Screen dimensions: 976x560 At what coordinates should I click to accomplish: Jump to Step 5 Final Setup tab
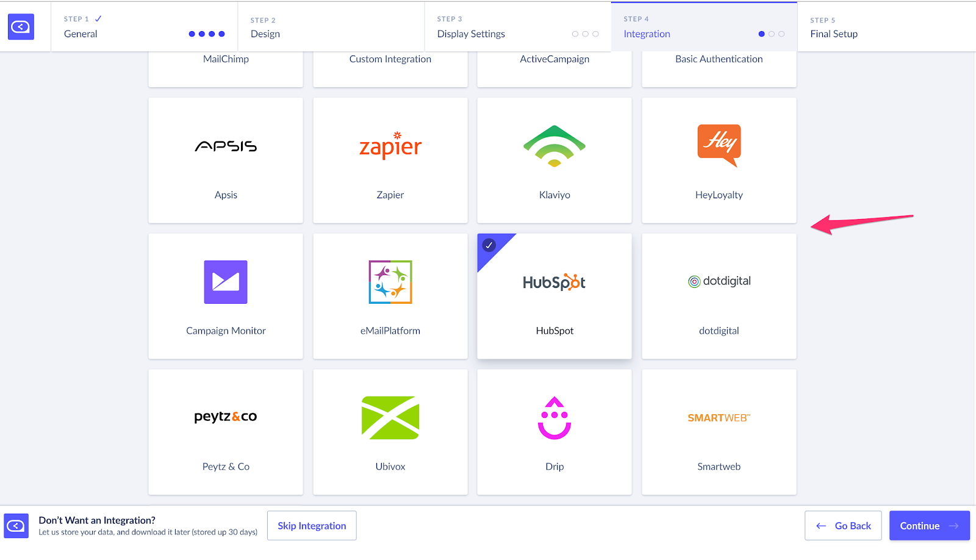887,27
